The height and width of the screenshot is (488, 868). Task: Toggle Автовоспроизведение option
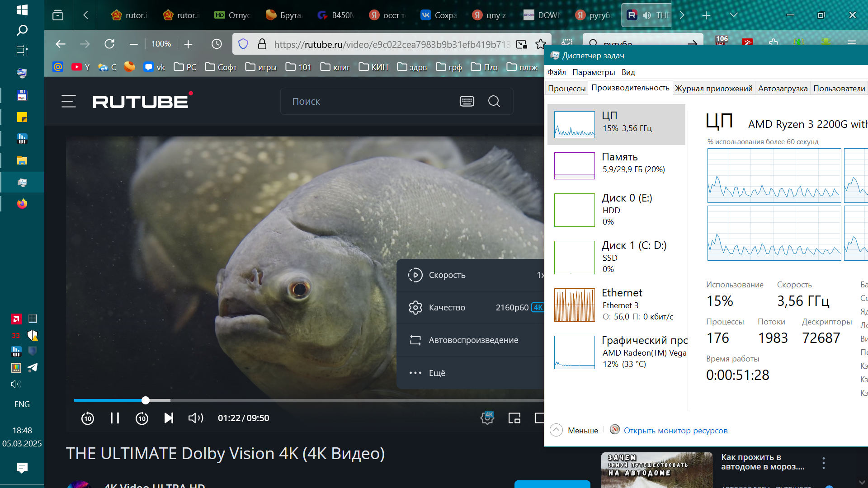[473, 340]
